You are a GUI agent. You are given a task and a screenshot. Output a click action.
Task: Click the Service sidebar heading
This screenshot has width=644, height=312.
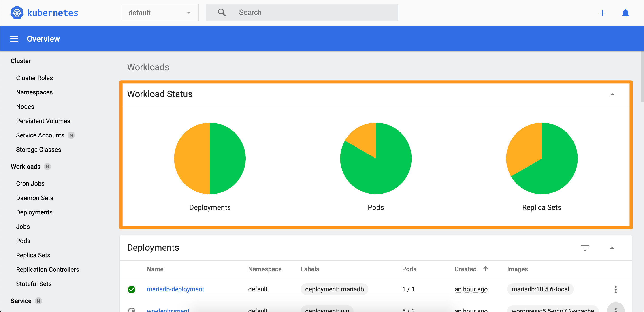[x=21, y=301]
